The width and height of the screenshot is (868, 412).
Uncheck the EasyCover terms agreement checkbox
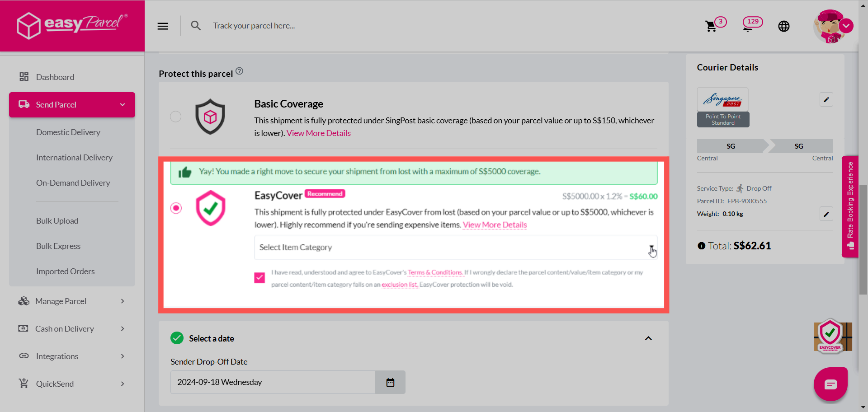tap(259, 278)
